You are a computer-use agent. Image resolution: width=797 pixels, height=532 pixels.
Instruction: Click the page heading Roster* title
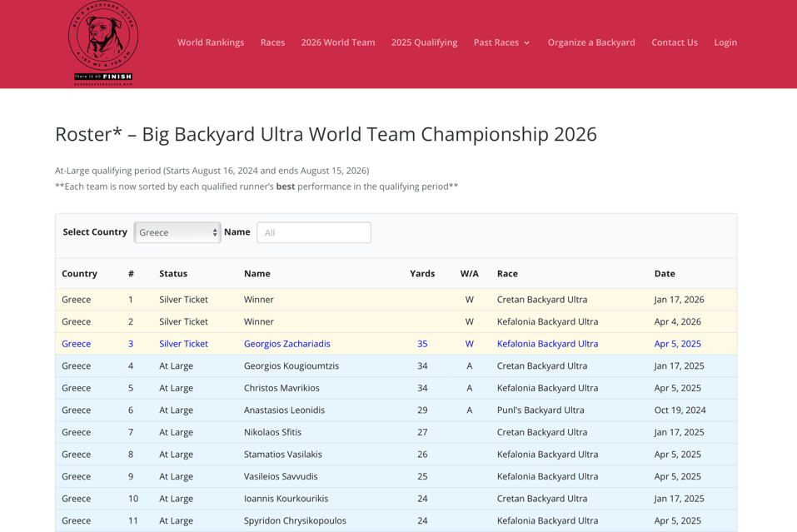coord(326,134)
